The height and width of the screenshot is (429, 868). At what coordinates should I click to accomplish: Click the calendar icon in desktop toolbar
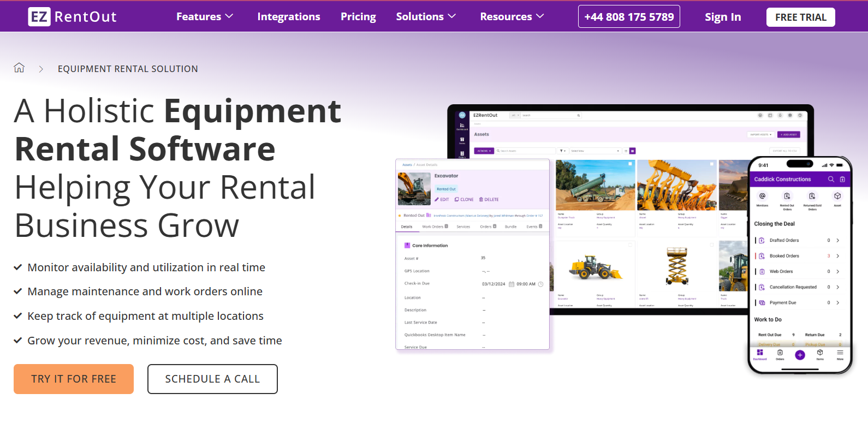click(770, 115)
